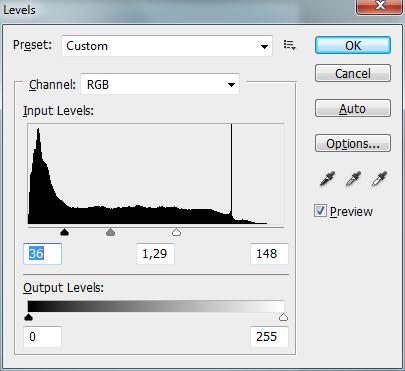Apply Auto levels adjustment
This screenshot has height=371, width=405.
[x=353, y=108]
